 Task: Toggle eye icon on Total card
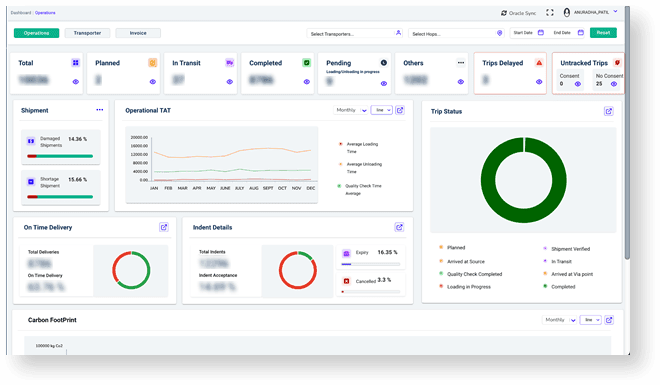click(76, 82)
